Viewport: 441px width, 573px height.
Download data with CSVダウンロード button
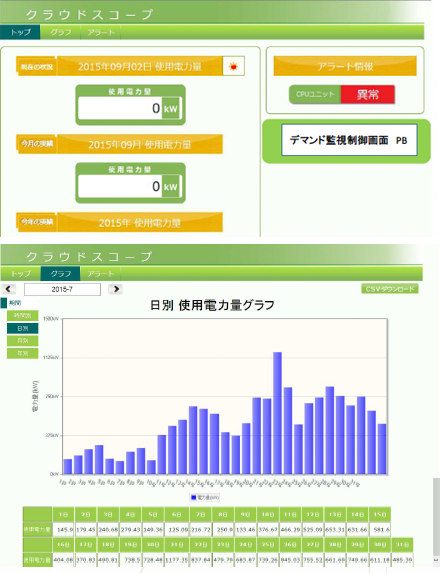(390, 289)
